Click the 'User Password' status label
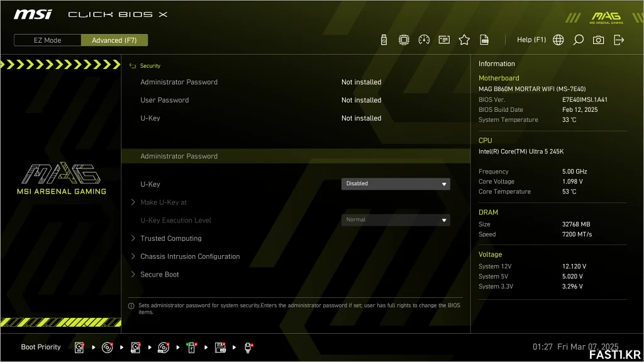This screenshot has width=644, height=362. pos(164,100)
